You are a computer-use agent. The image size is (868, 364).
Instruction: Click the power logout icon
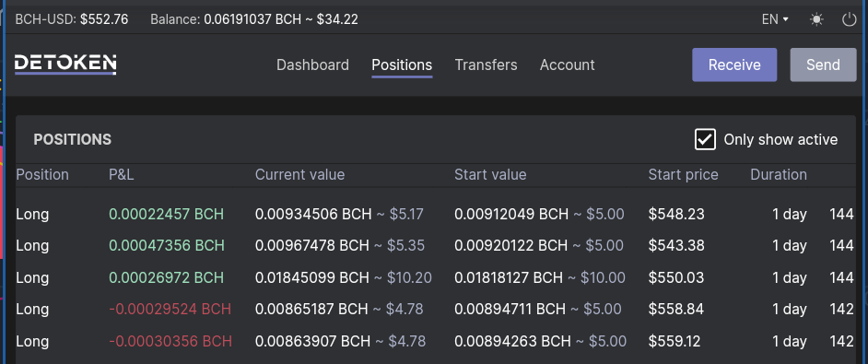pos(849,20)
